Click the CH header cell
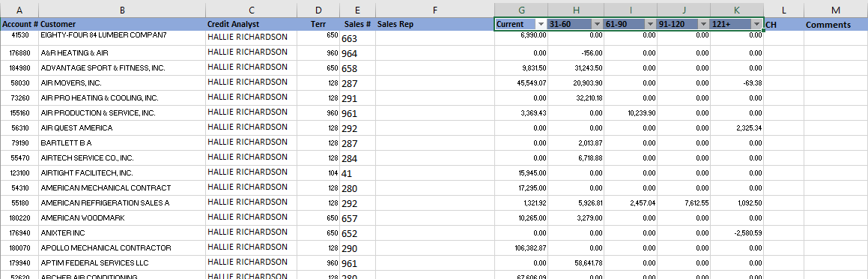 click(x=784, y=25)
